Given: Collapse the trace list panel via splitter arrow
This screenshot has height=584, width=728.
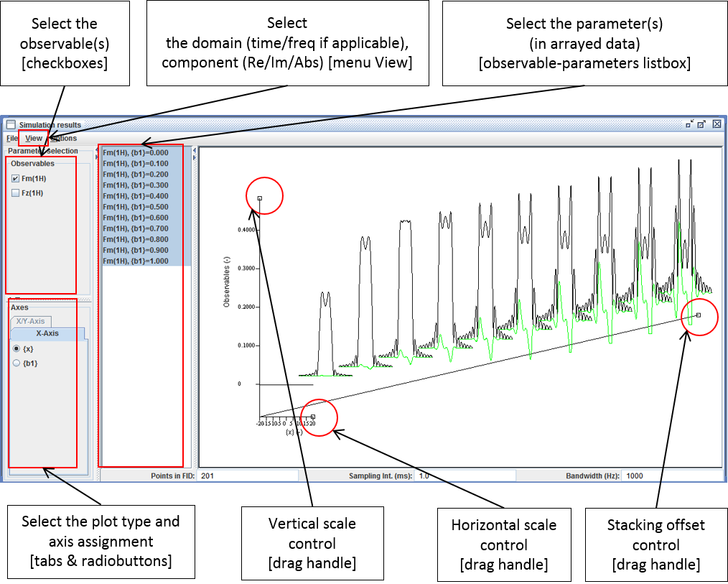Looking at the screenshot, I should pos(194,150).
